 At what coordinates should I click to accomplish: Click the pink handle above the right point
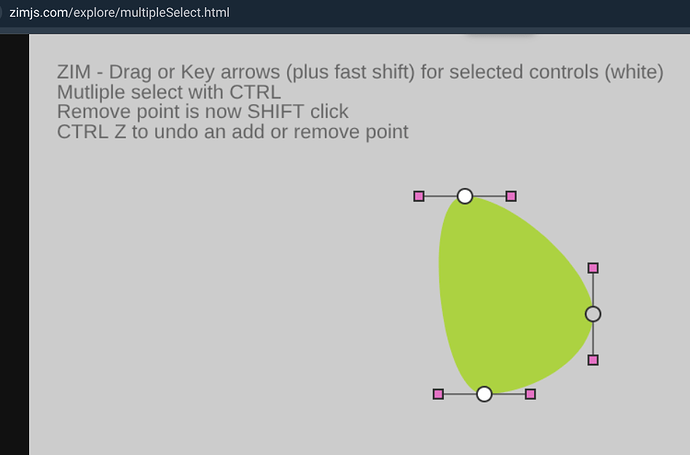(x=593, y=268)
